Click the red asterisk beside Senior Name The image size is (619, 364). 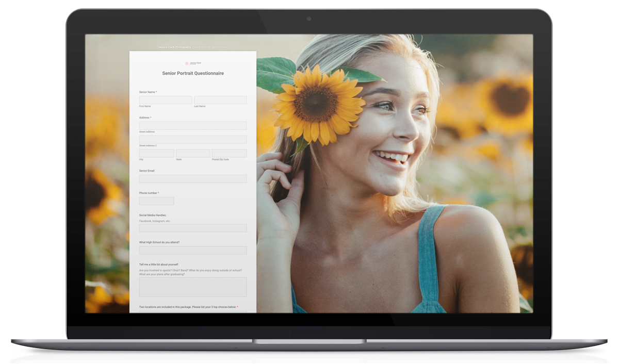pyautogui.click(x=157, y=92)
